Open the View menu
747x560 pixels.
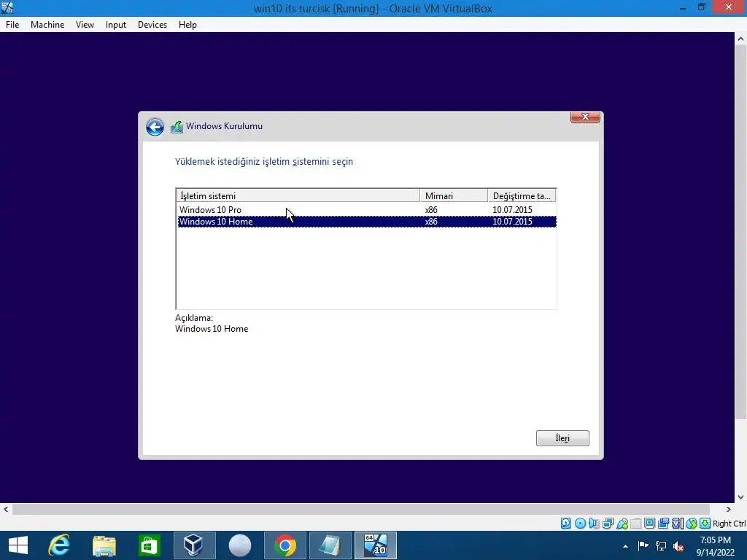[85, 25]
